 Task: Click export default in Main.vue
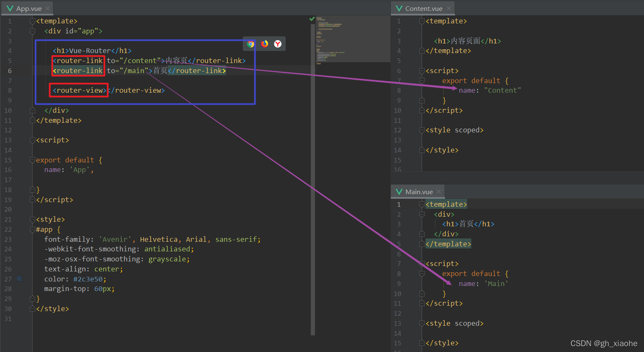471,273
